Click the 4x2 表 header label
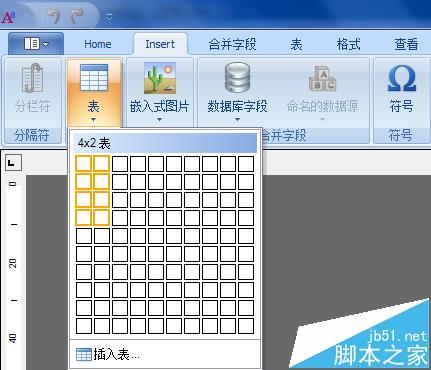Screen dimensions: 431x370 (94, 144)
